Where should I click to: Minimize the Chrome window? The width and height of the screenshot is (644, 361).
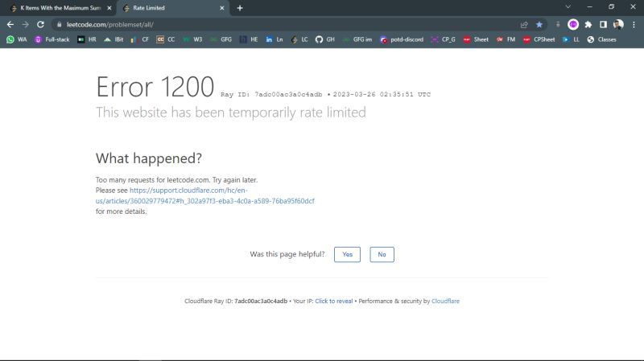point(590,7)
